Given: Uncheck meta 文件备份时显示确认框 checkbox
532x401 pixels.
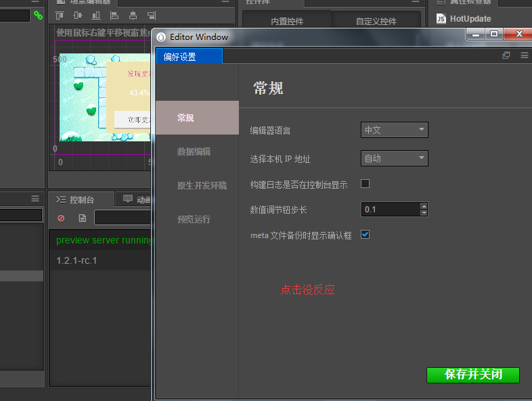Looking at the screenshot, I should 365,235.
